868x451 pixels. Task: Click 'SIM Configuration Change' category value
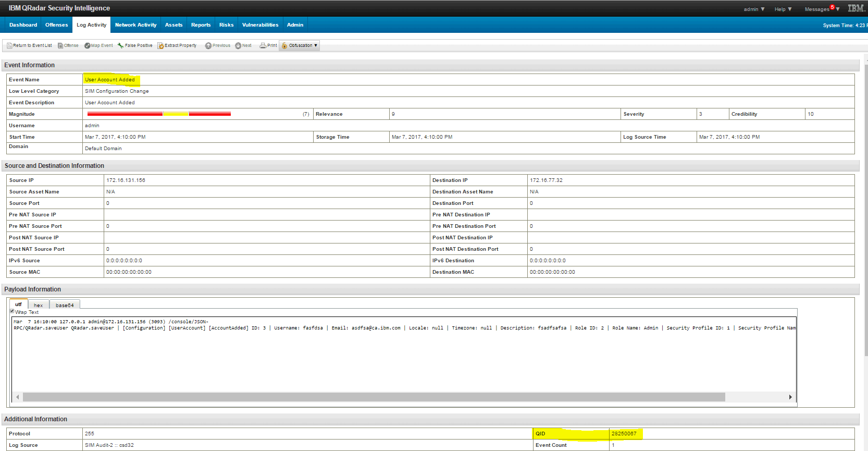click(117, 91)
